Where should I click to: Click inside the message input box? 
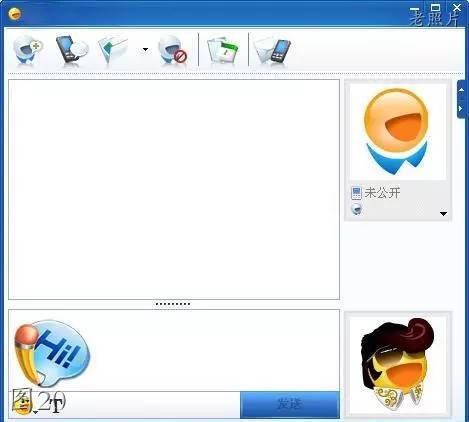pyautogui.click(x=174, y=350)
